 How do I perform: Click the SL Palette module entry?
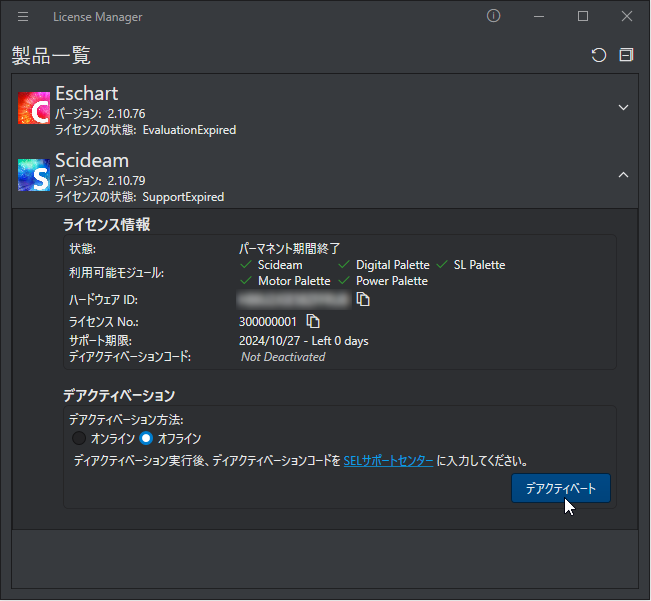(471, 265)
